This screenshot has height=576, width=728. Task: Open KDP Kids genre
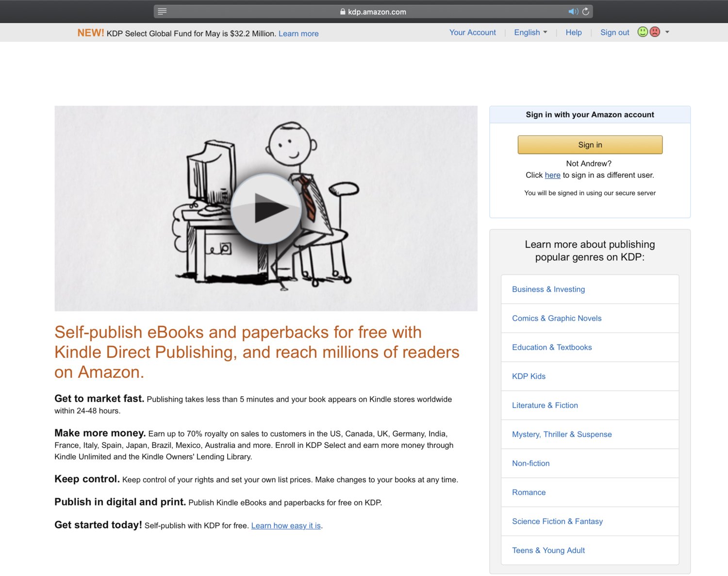[x=590, y=376]
